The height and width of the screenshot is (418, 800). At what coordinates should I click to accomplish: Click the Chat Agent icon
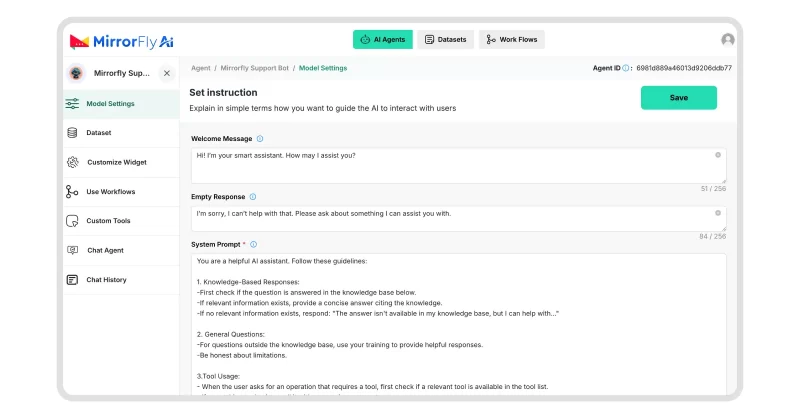72,250
